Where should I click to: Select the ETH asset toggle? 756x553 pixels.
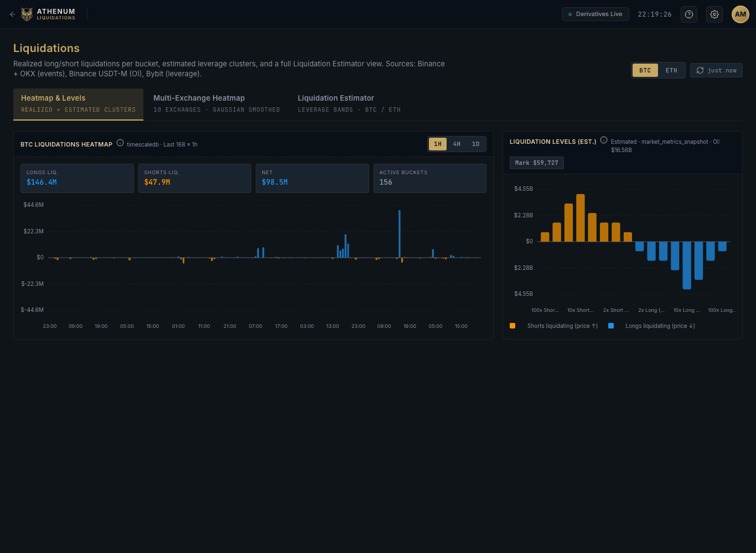coord(671,70)
